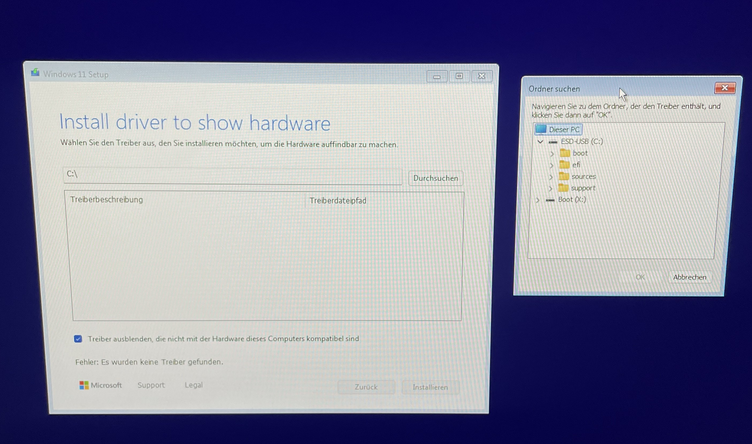Click Abbrechen in Ordner suchen dialog
Image resolution: width=752 pixels, height=444 pixels.
point(690,277)
